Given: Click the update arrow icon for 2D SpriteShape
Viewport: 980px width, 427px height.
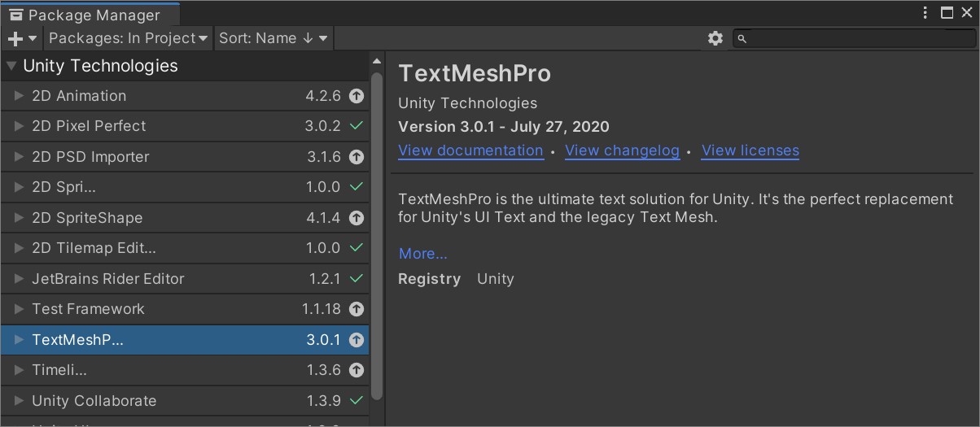Looking at the screenshot, I should (356, 218).
